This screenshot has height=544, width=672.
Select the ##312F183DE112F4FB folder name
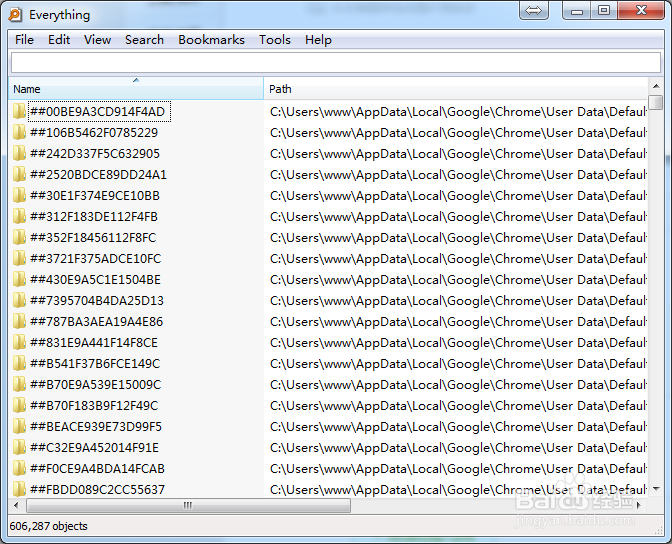coord(94,217)
